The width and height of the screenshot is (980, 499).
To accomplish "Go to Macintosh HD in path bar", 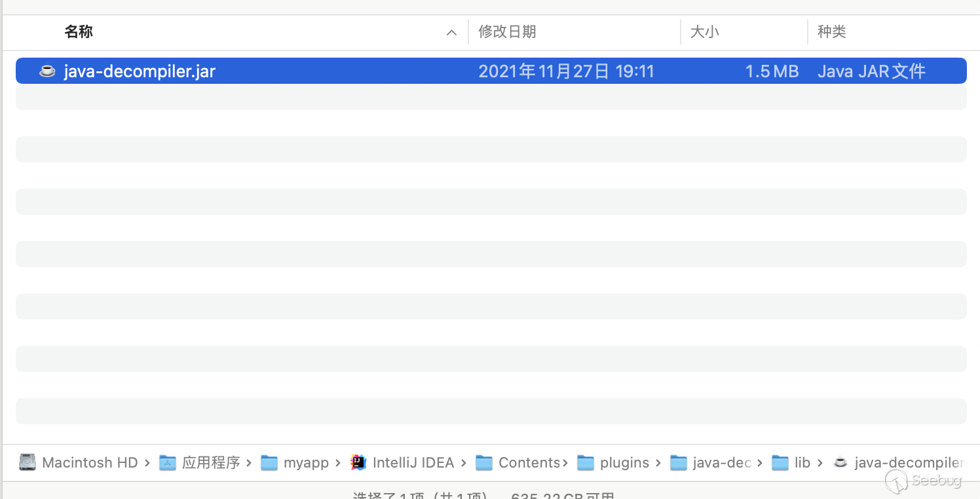I will tap(90, 462).
